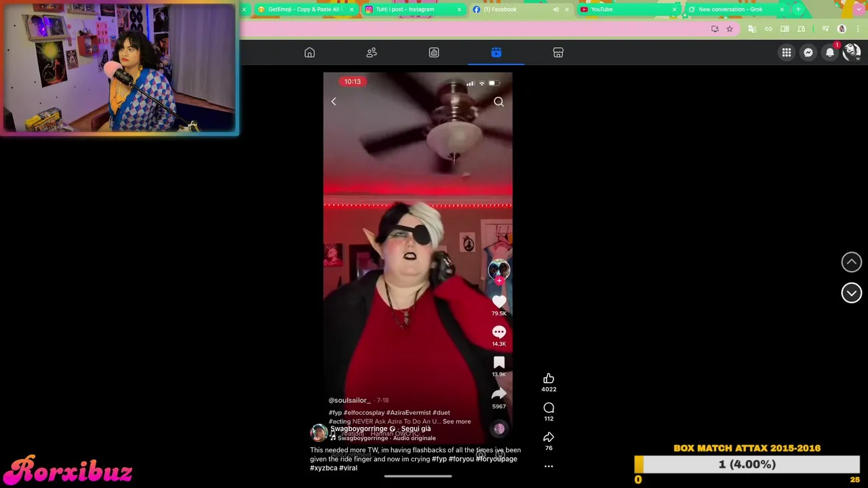Open the #foryou hashtag in the caption

tap(460, 459)
